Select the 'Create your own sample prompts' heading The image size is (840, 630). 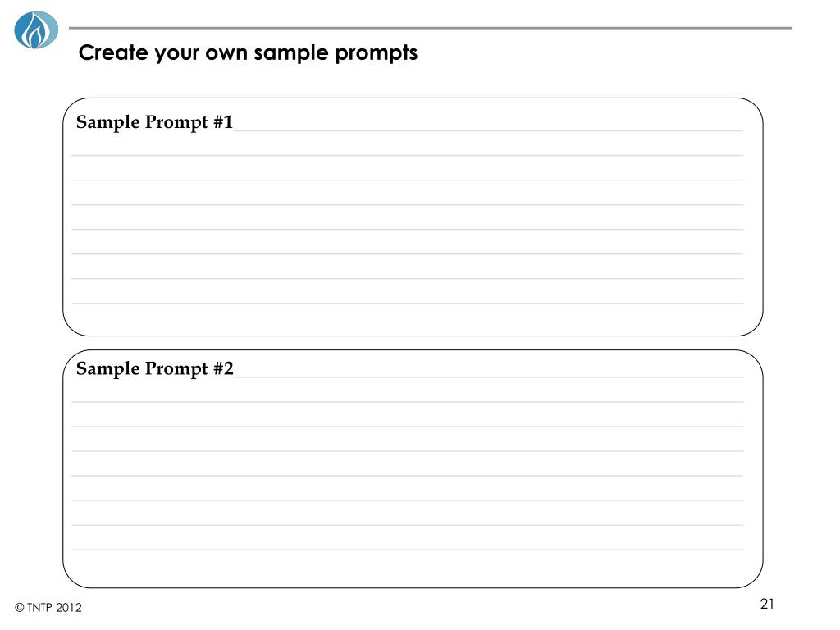pyautogui.click(x=248, y=53)
